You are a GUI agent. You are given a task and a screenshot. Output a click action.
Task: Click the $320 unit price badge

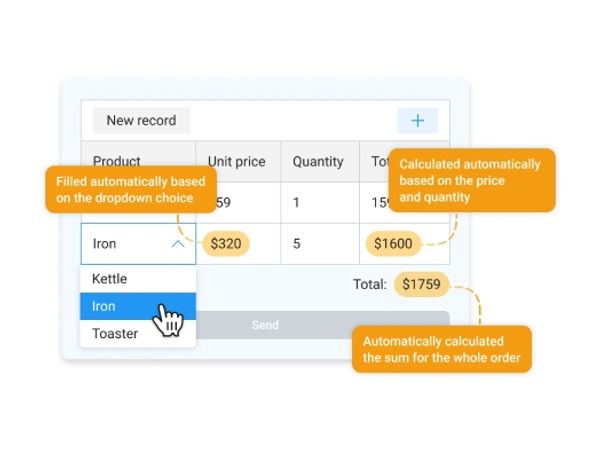coord(225,243)
